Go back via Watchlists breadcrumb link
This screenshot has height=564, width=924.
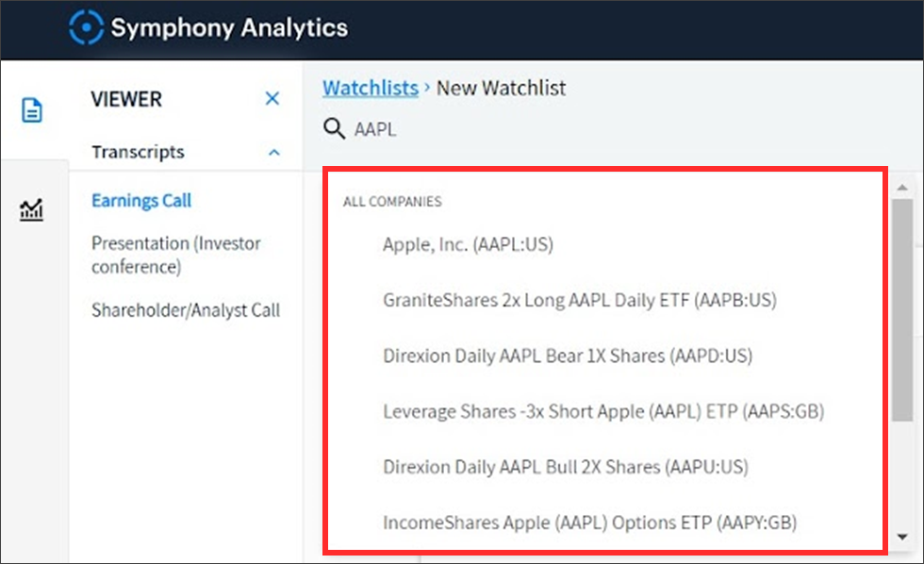[x=370, y=88]
